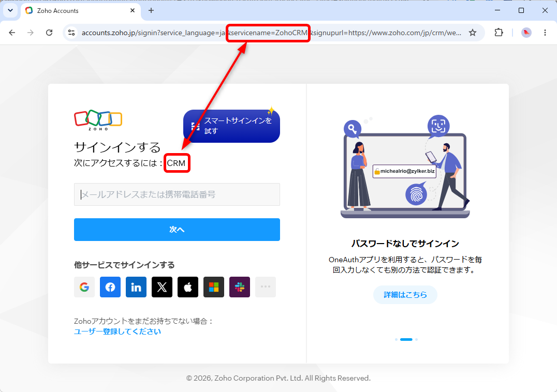Viewport: 557px width, 392px height.
Task: Select the first carousel dot
Action: [396, 339]
